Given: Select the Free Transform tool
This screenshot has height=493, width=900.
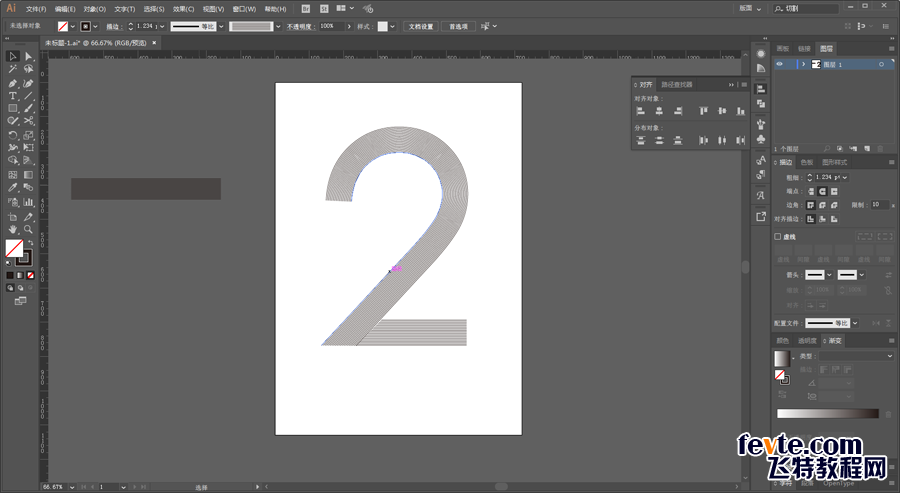Looking at the screenshot, I should pos(28,148).
